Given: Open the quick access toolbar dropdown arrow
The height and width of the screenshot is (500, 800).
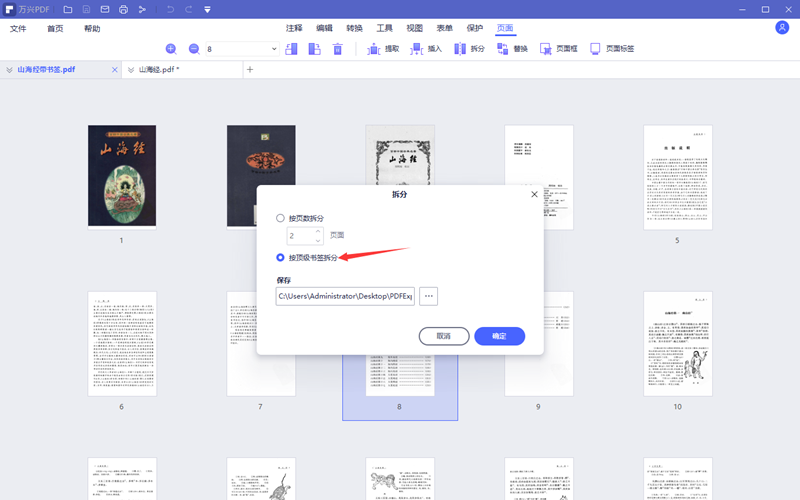Looking at the screenshot, I should pos(207,9).
